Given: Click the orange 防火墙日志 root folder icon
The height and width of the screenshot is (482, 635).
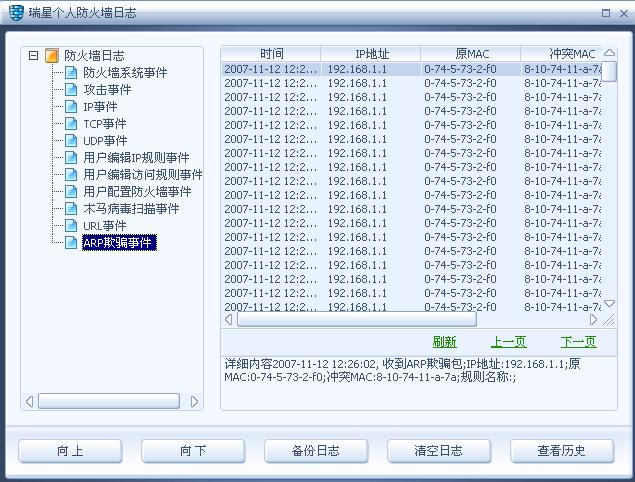Looking at the screenshot, I should click(x=51, y=55).
